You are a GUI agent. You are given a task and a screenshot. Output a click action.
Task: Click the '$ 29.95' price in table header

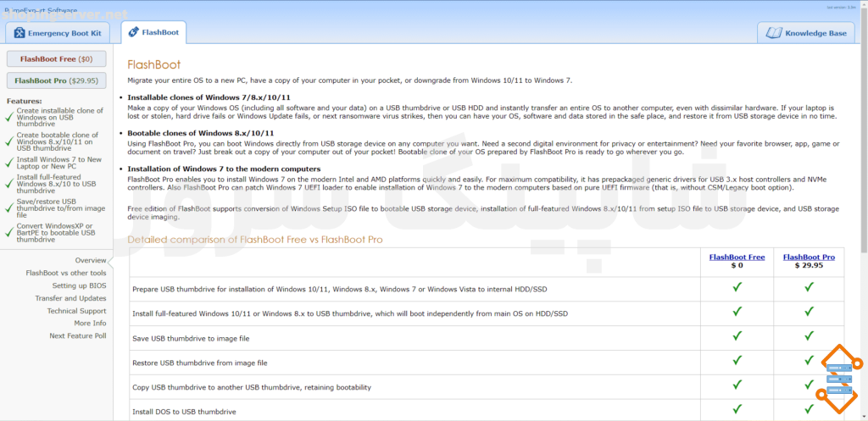809,265
